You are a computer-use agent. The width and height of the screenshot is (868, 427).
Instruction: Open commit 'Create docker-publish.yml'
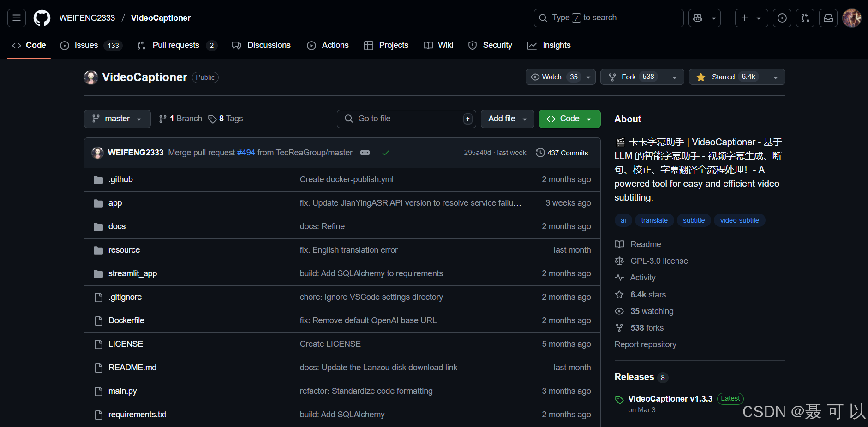point(347,179)
